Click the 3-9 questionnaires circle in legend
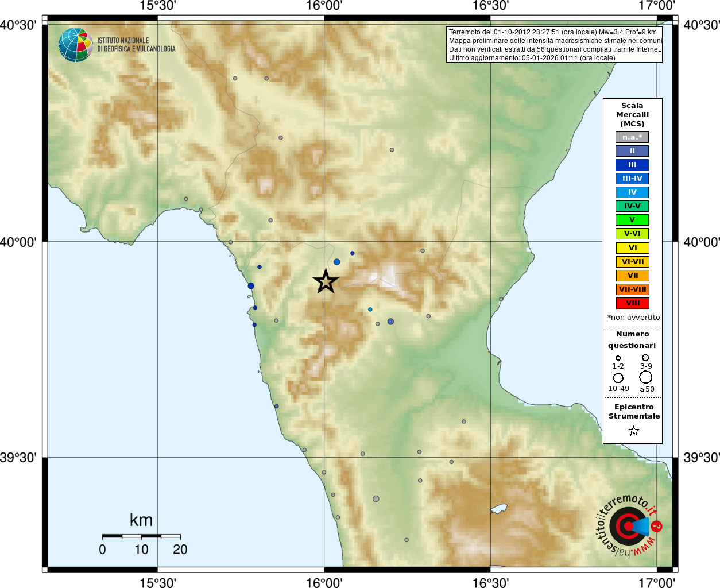This screenshot has height=588, width=720. (x=645, y=358)
